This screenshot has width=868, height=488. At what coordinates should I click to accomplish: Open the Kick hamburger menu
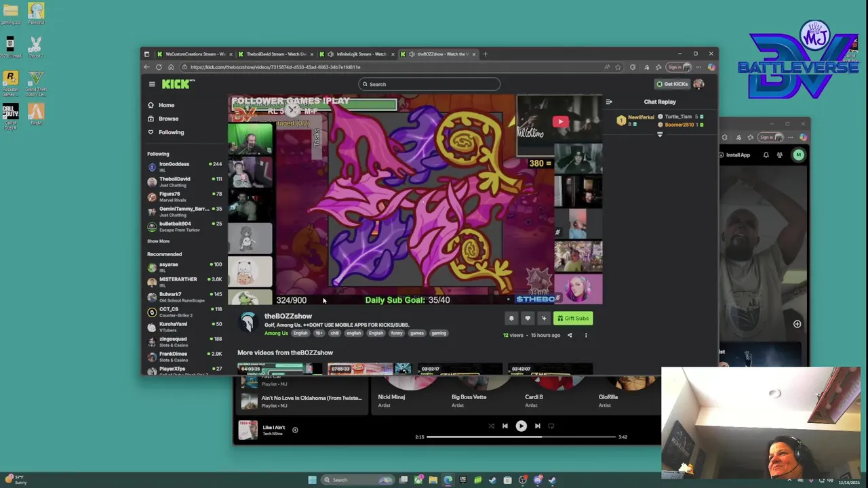(152, 84)
